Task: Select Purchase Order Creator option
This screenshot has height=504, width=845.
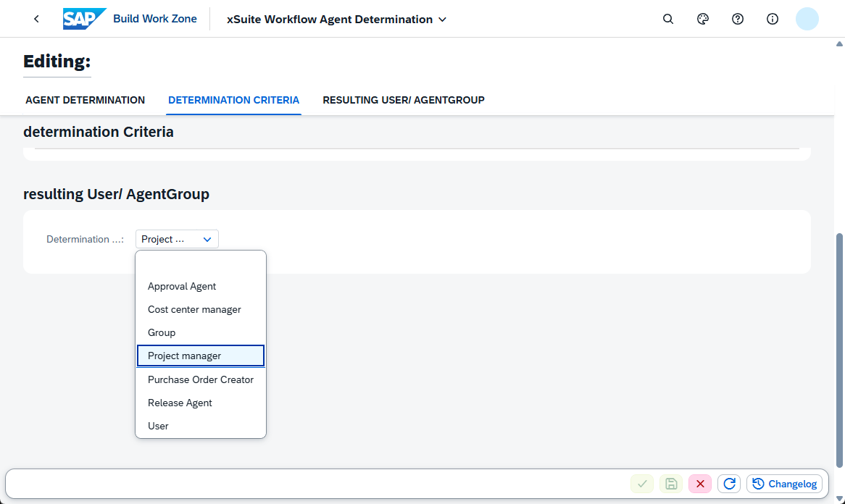Action: tap(201, 379)
